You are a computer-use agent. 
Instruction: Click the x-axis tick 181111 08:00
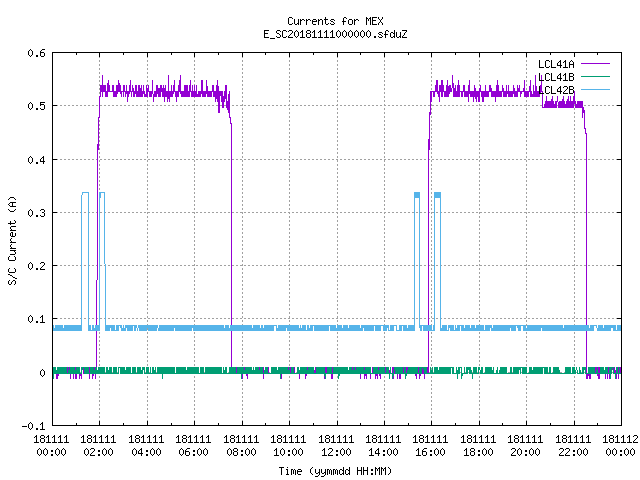[241, 446]
